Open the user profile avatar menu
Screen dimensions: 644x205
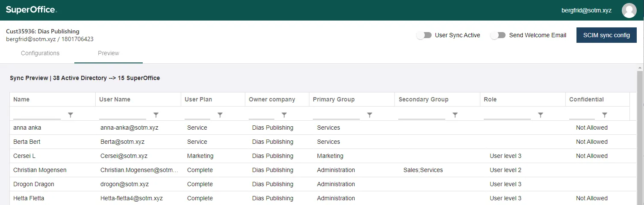click(629, 10)
